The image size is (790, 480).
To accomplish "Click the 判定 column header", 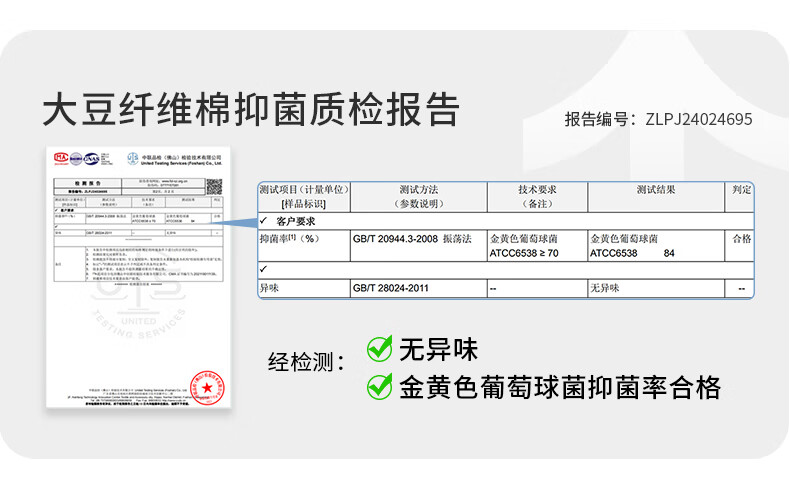I will tap(741, 190).
